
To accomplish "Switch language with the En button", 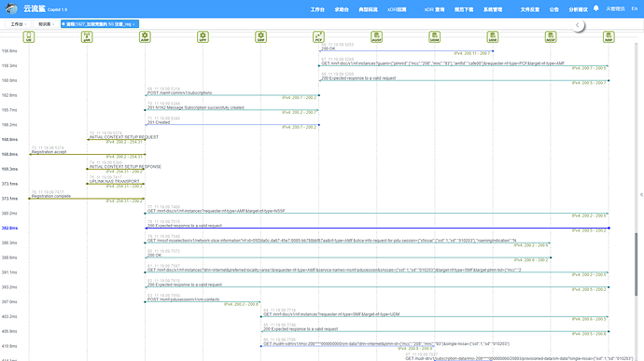I will tap(635, 8).
